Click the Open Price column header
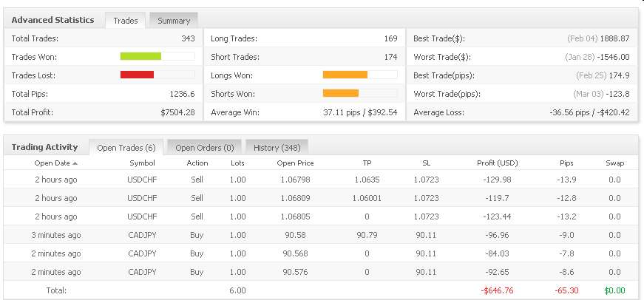644x300 pixels. click(x=295, y=163)
